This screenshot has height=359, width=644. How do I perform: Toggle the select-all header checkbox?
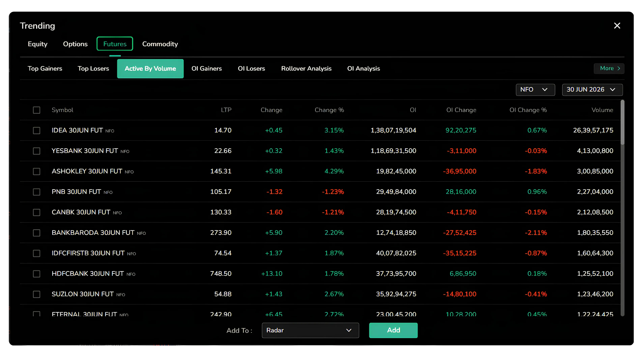pyautogui.click(x=36, y=110)
